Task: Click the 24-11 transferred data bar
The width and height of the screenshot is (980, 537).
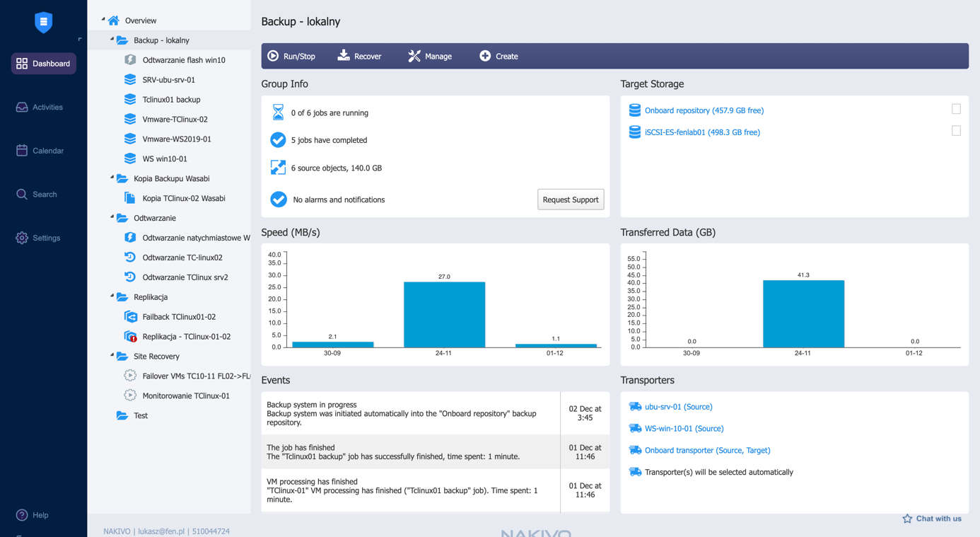Action: pyautogui.click(x=803, y=314)
